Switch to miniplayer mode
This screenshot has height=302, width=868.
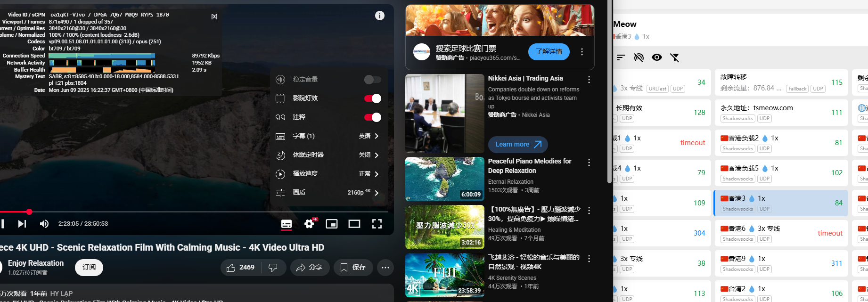click(332, 224)
